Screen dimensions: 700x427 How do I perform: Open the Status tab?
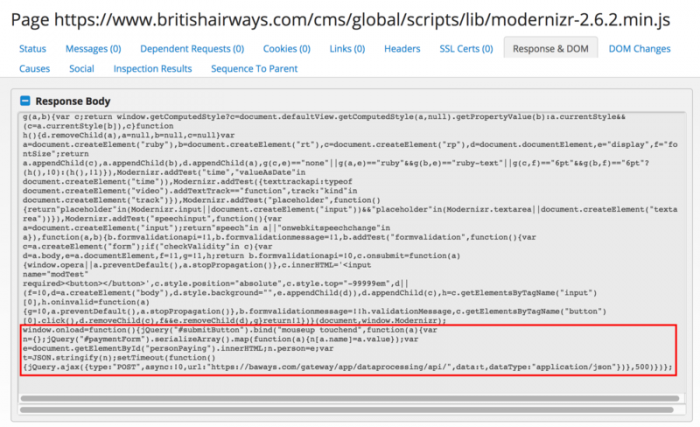coord(33,48)
